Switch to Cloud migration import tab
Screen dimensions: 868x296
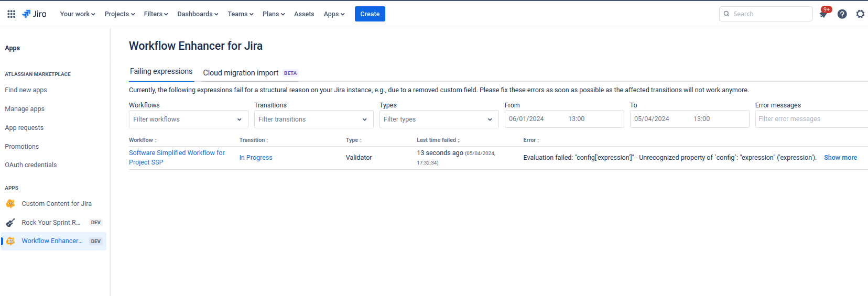click(x=241, y=73)
